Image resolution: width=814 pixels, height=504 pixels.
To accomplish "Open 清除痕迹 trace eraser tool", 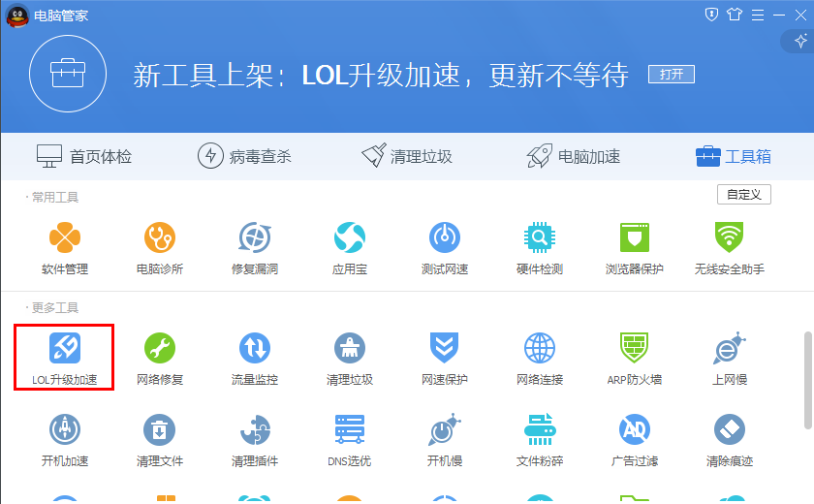I will click(x=730, y=440).
